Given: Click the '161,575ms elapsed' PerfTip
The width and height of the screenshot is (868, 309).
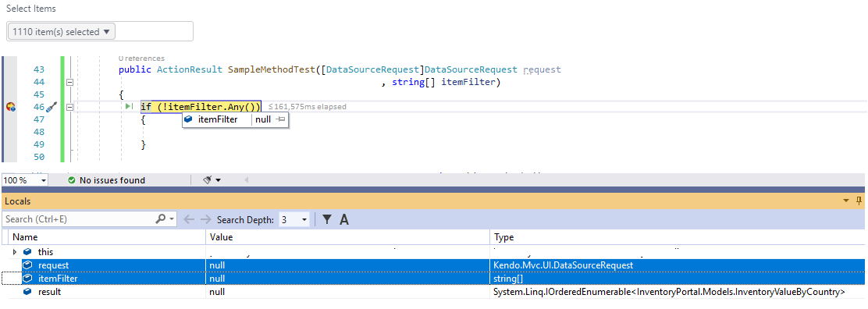Looking at the screenshot, I should coord(308,106).
